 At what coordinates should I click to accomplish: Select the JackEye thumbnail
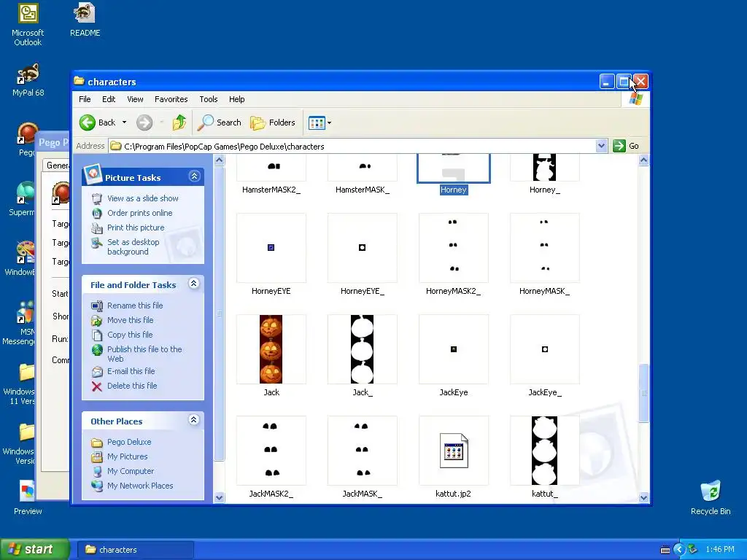454,349
